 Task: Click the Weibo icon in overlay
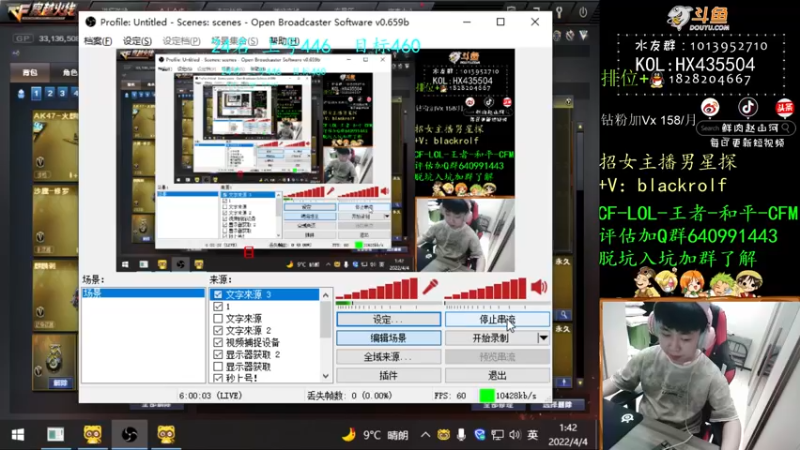point(710,108)
